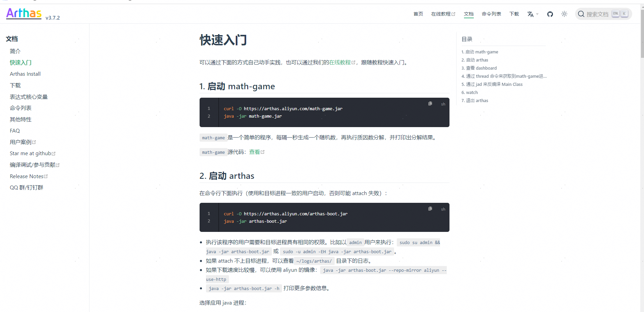Click the Arthas logo

coord(24,13)
